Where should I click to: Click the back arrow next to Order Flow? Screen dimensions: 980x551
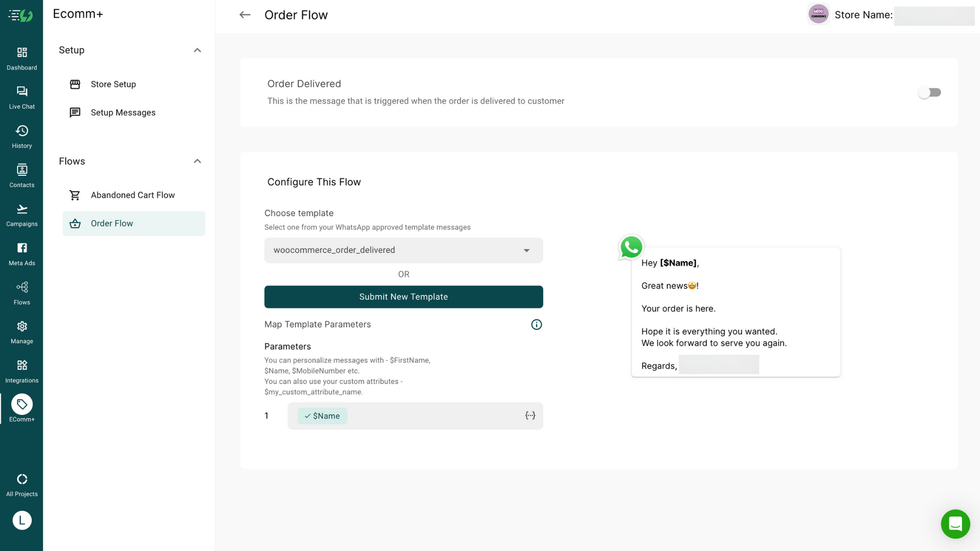pyautogui.click(x=245, y=15)
